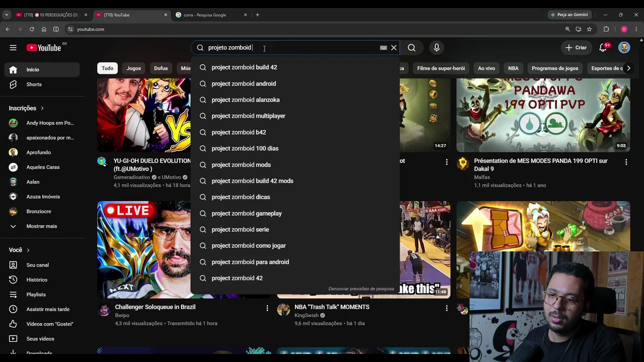Viewport: 644px width, 362px height.
Task: Clear the search box text
Action: pos(394,48)
